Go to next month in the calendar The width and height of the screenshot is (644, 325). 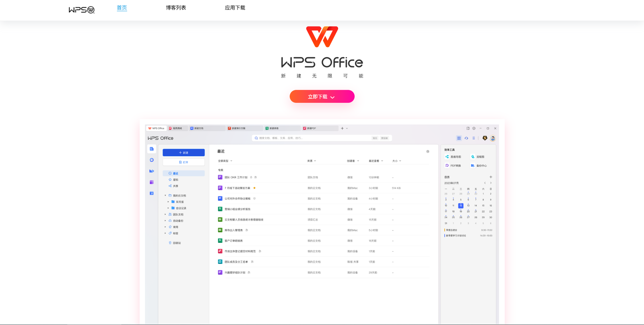coord(491,183)
